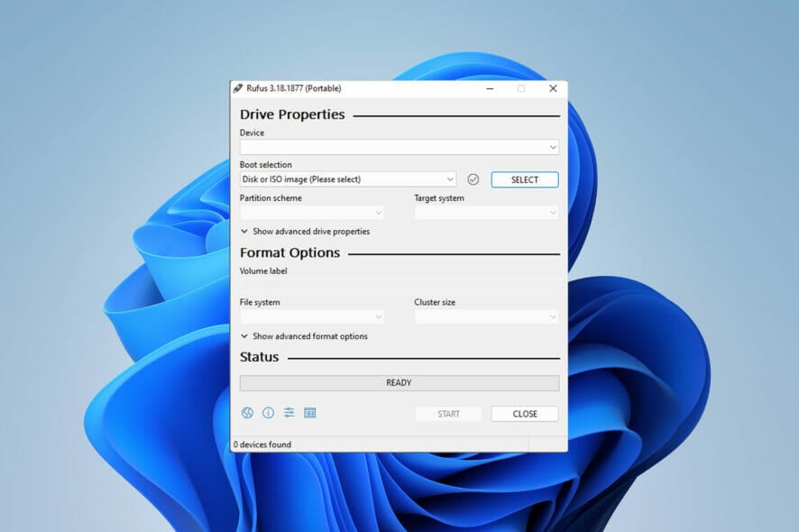
Task: Open the File system dropdown
Action: tap(311, 317)
